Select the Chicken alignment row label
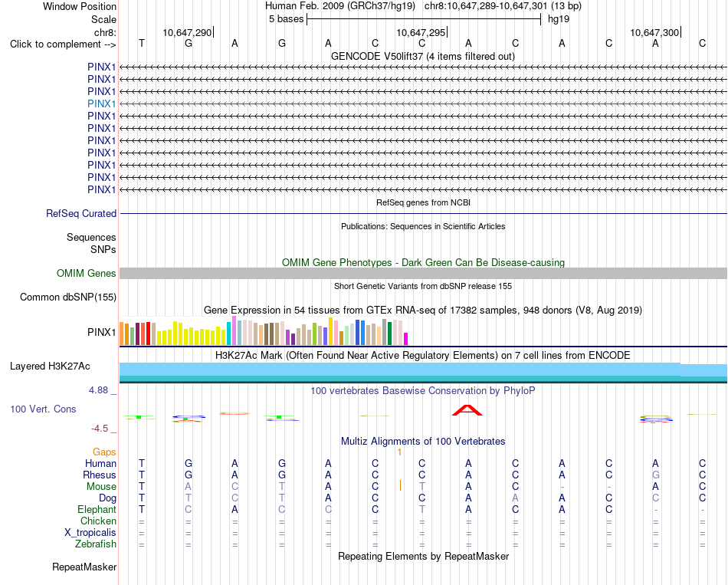This screenshot has width=728, height=585. (x=98, y=521)
